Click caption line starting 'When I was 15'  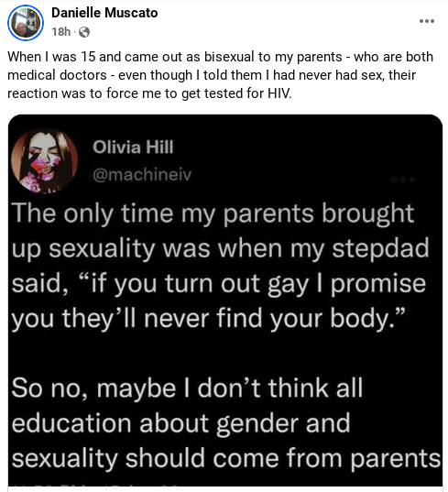(x=220, y=57)
